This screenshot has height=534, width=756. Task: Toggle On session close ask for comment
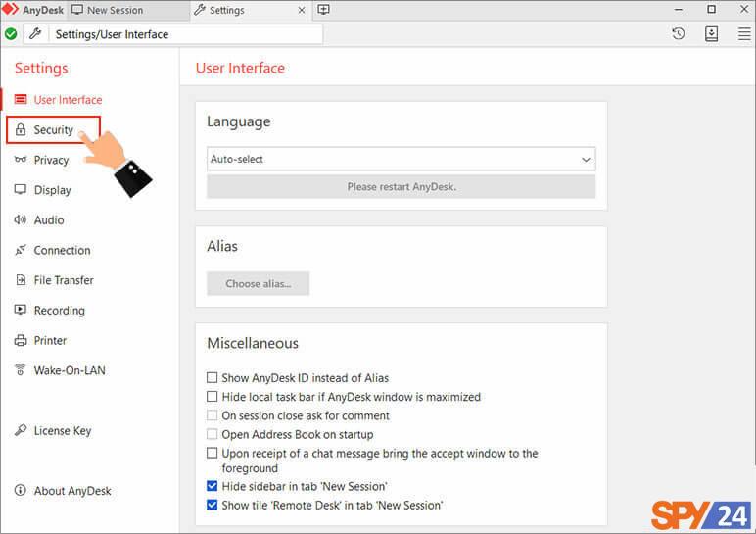click(212, 414)
